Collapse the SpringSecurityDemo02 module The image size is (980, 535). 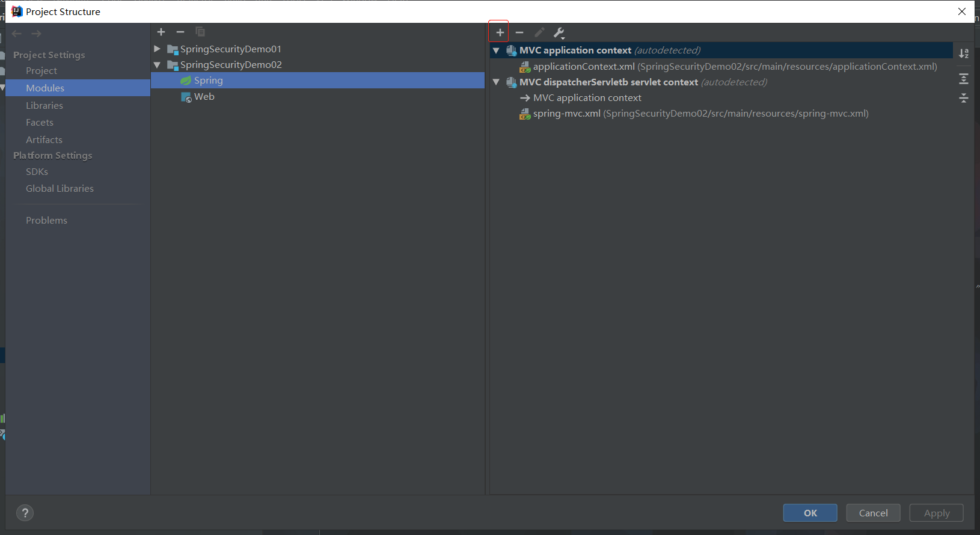coord(157,65)
